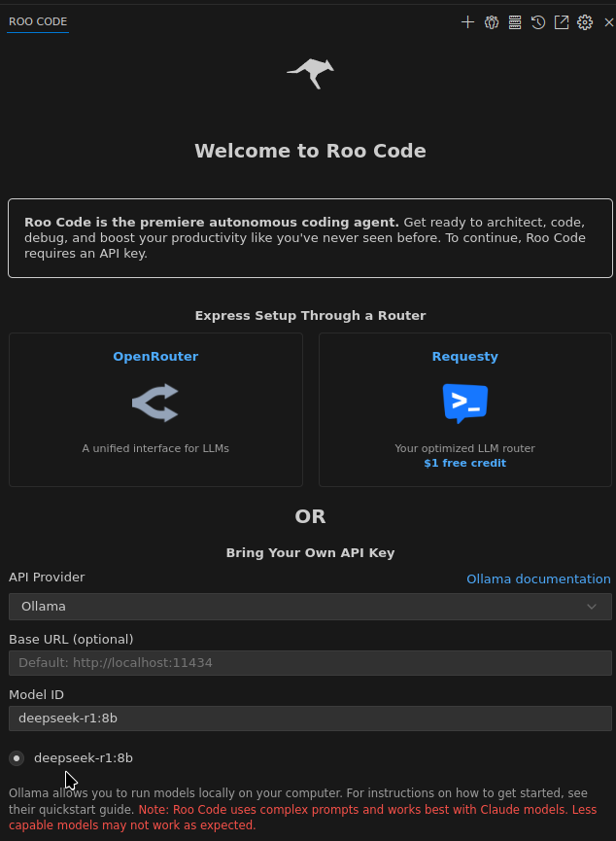Screen dimensions: 616x841
Task: Expand the API Provider Ollama dropdown
Action: tap(310, 607)
